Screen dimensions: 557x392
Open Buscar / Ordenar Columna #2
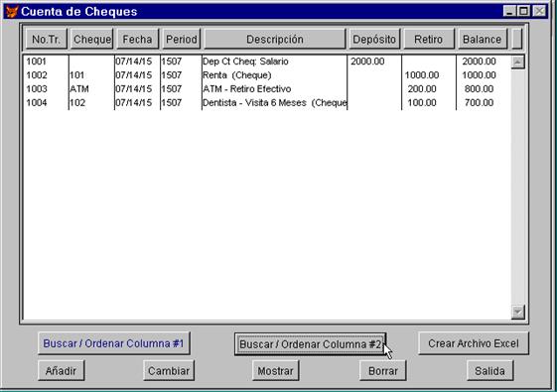click(x=310, y=344)
